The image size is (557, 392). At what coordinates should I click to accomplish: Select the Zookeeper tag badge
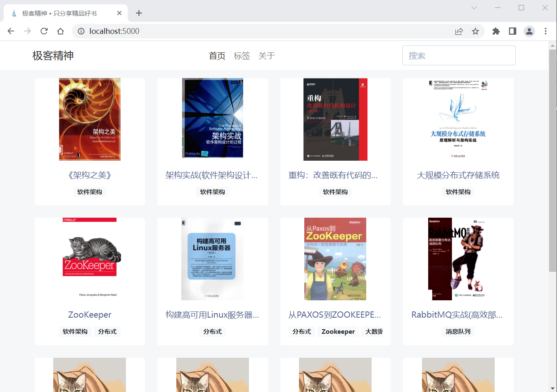click(x=338, y=331)
